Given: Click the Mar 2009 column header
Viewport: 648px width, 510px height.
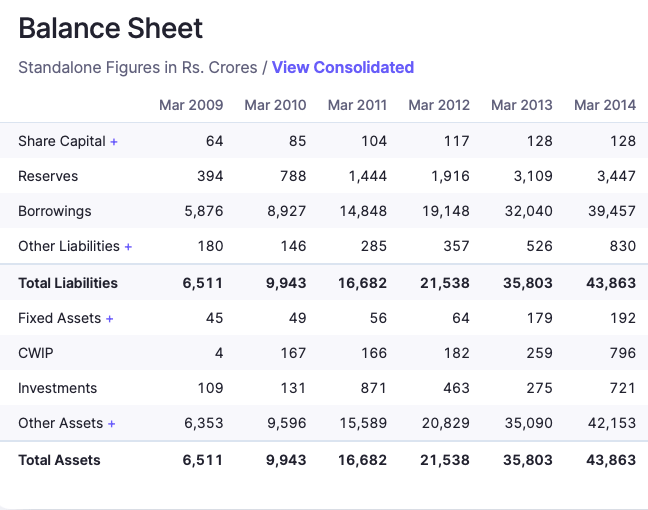Looking at the screenshot, I should [191, 105].
